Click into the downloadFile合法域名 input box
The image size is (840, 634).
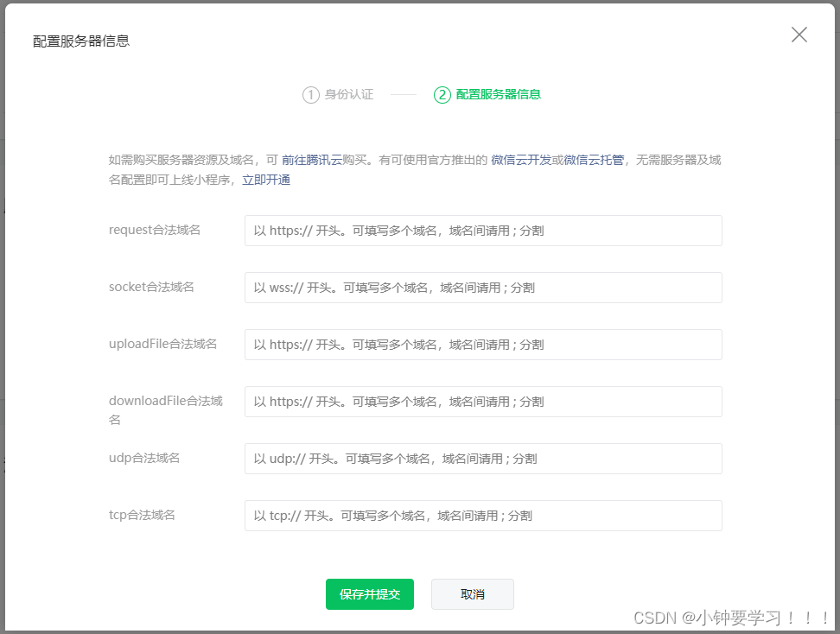(483, 402)
